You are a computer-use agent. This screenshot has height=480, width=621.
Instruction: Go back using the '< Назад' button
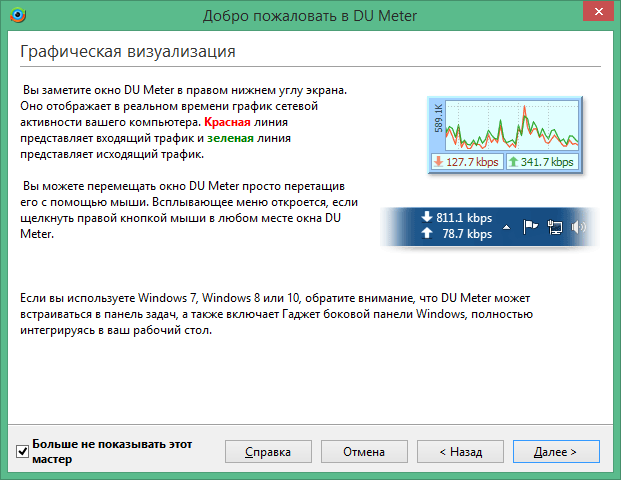coord(460,451)
